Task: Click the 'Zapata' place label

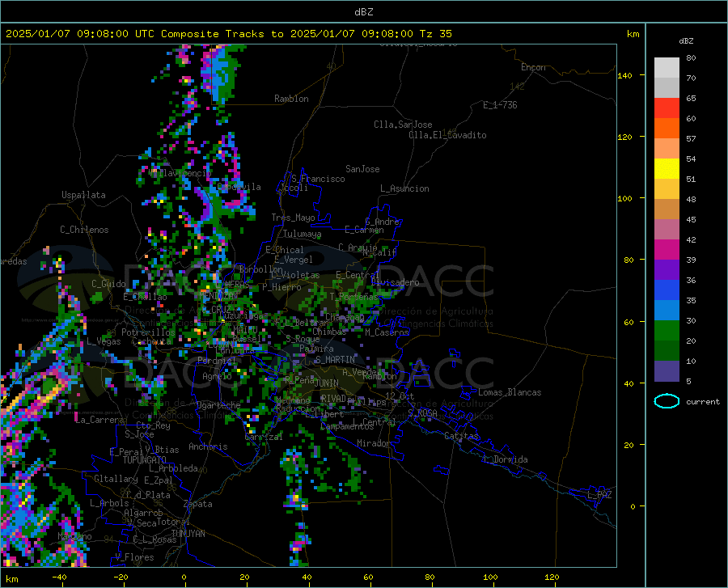Action: [198, 504]
